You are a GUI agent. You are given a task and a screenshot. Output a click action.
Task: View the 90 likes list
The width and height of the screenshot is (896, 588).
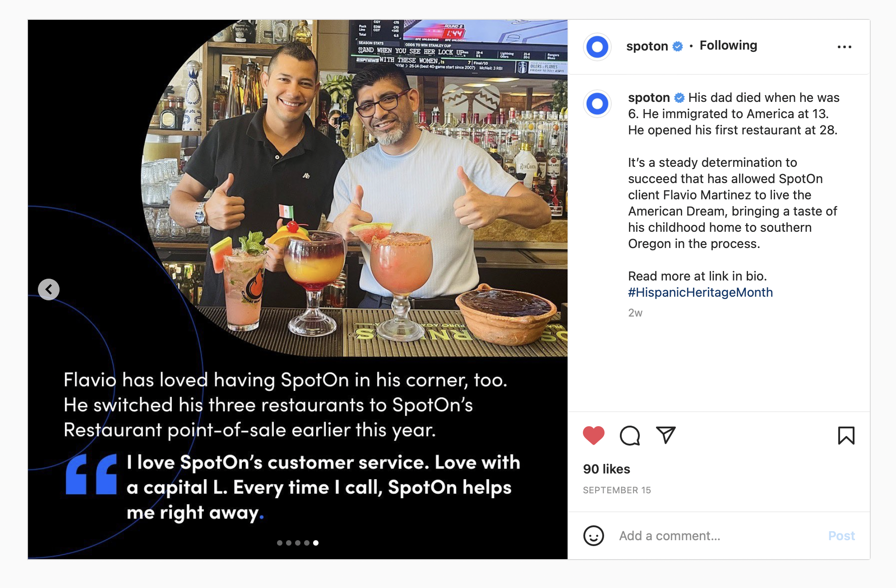(x=606, y=469)
